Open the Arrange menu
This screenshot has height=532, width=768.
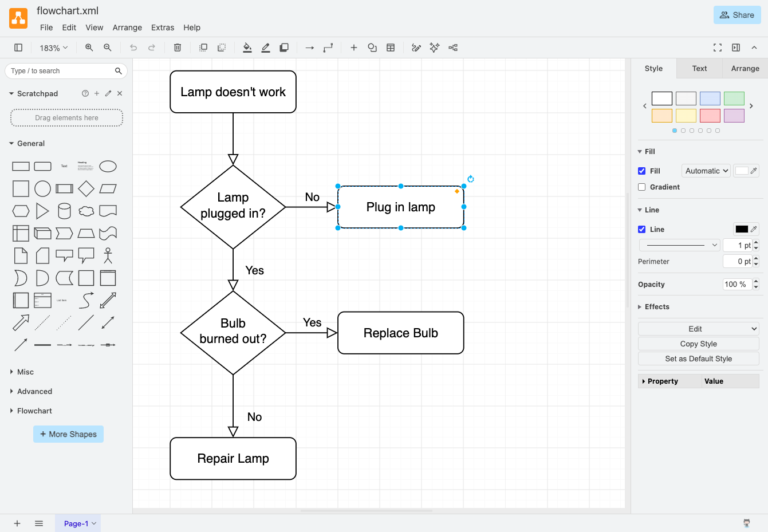[127, 27]
